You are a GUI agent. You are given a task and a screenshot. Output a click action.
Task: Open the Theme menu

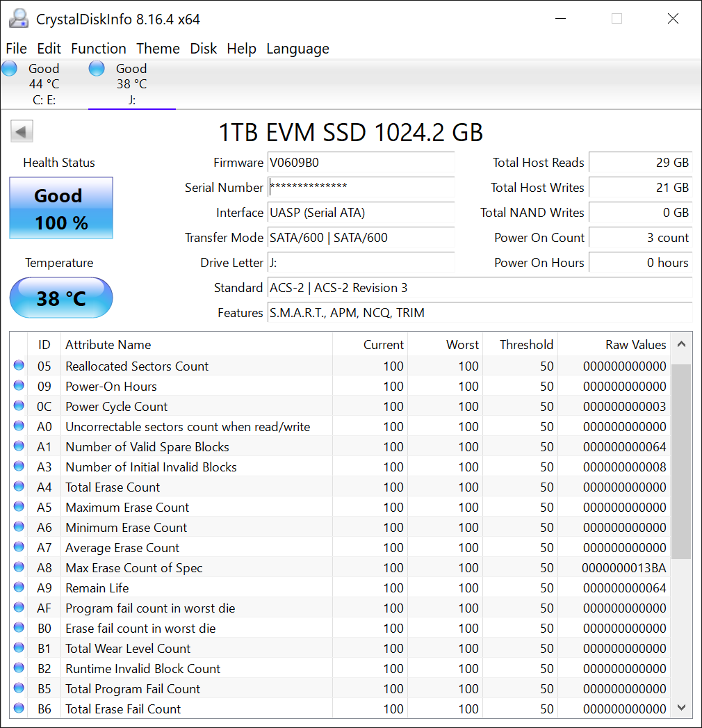click(158, 49)
